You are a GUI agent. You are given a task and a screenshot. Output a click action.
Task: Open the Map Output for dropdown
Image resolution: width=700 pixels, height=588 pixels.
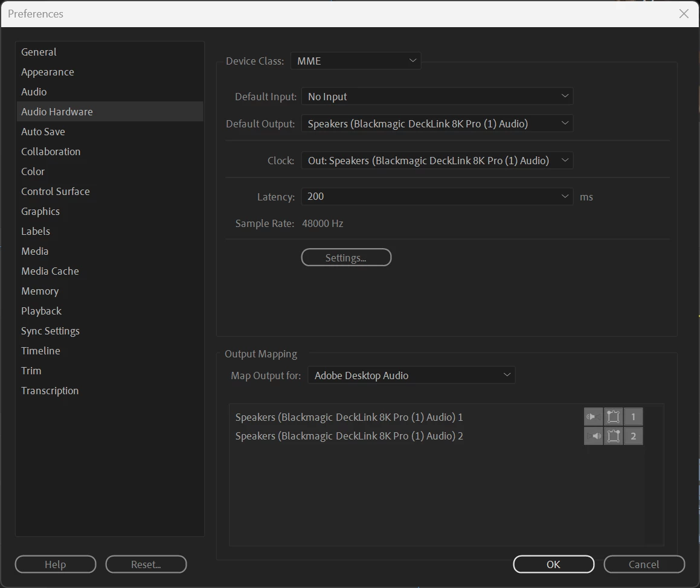click(x=411, y=375)
